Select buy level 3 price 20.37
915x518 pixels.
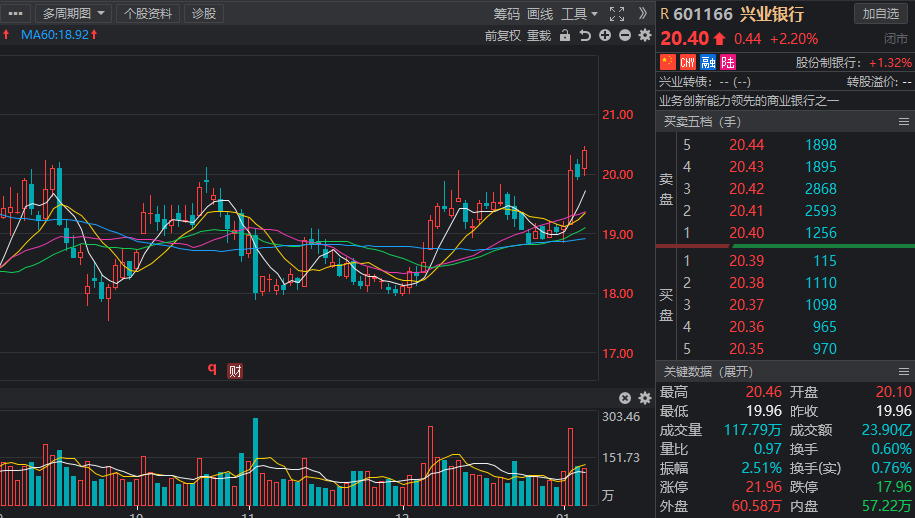tap(746, 304)
